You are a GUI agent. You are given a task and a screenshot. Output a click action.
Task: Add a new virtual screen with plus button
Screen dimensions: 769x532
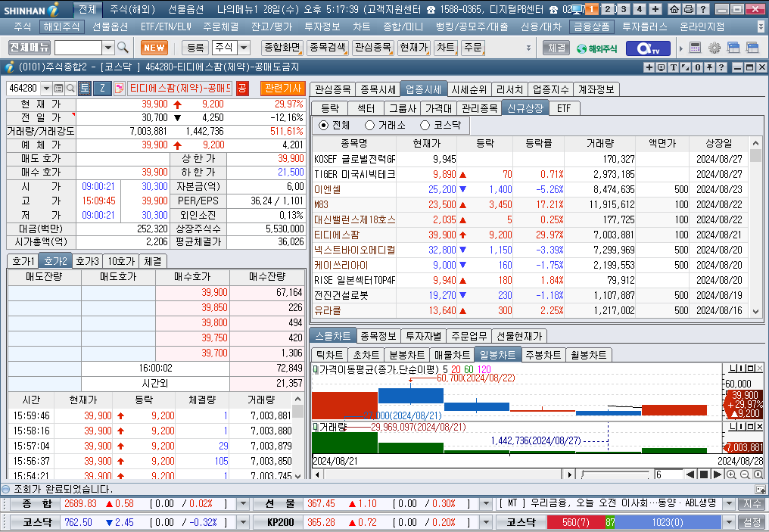(655, 9)
